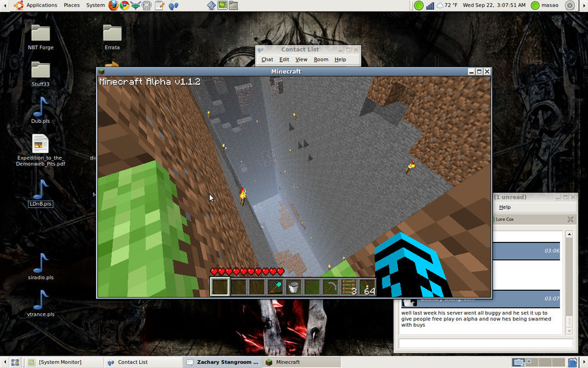Select the Errata desktop folder
Screen dimensions: 588x368
112,37
